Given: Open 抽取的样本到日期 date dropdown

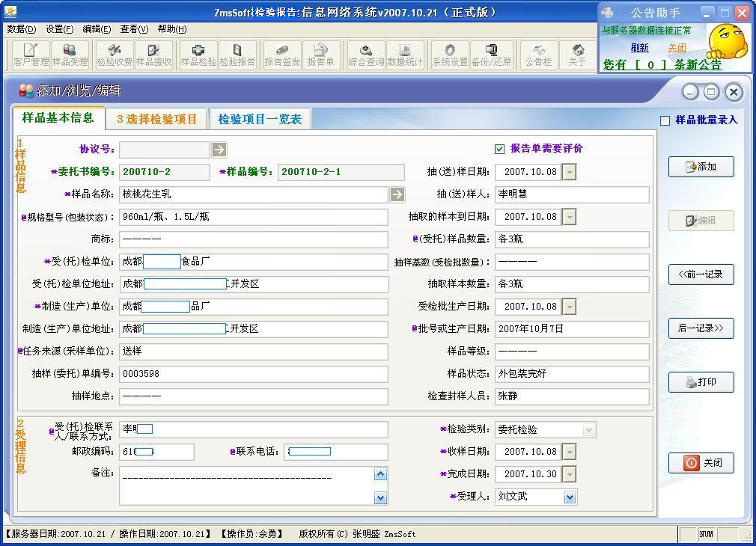Looking at the screenshot, I should [570, 217].
